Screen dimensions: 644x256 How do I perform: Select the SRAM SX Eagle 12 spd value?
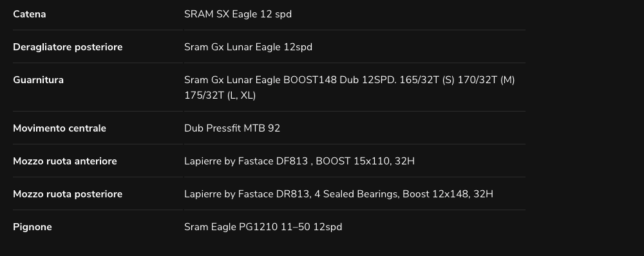click(x=238, y=14)
